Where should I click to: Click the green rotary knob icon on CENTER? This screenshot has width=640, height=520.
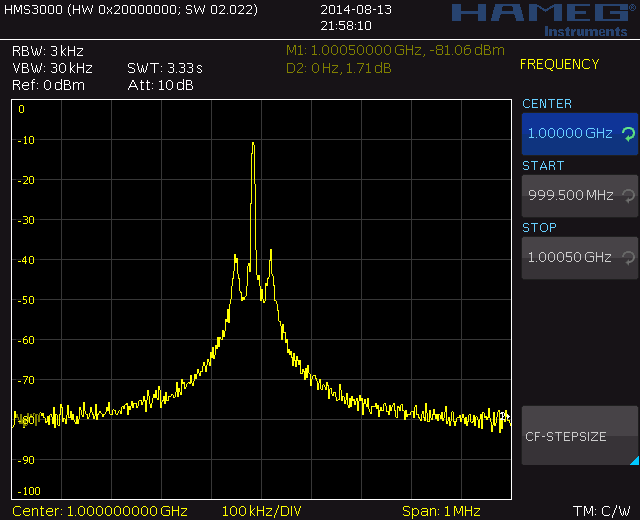pyautogui.click(x=629, y=134)
